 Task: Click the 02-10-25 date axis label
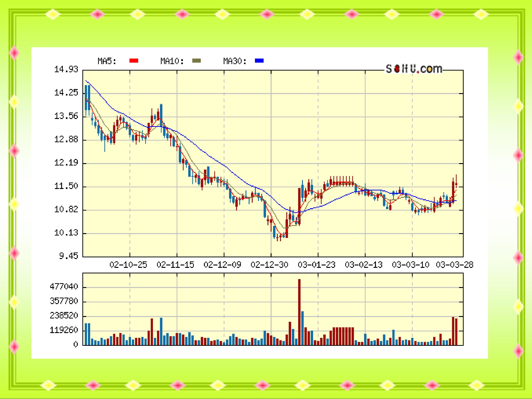[x=128, y=265]
